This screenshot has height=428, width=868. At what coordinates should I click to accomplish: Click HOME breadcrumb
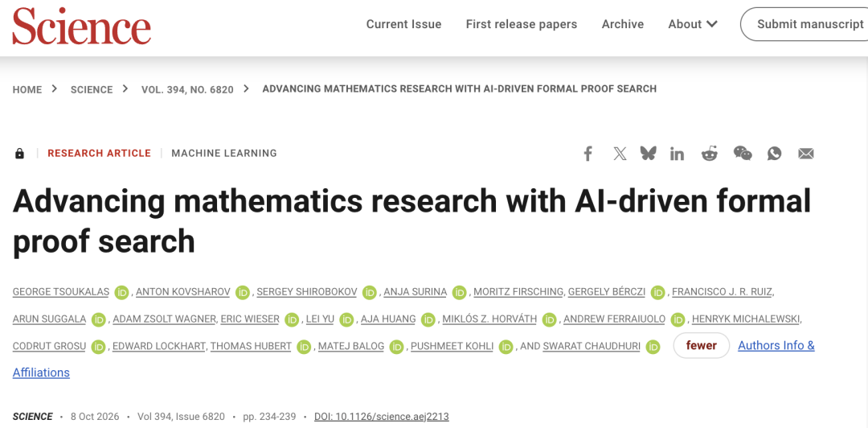click(27, 89)
